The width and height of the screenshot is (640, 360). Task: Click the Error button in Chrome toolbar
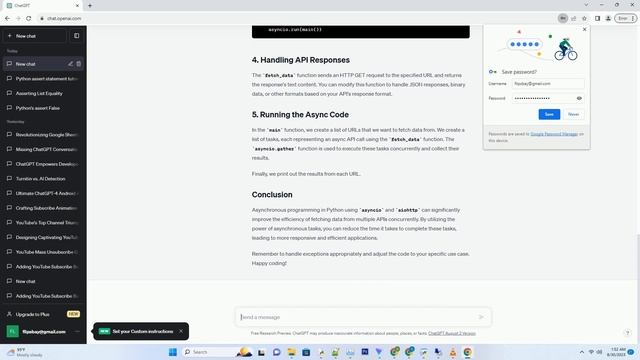pyautogui.click(x=625, y=18)
